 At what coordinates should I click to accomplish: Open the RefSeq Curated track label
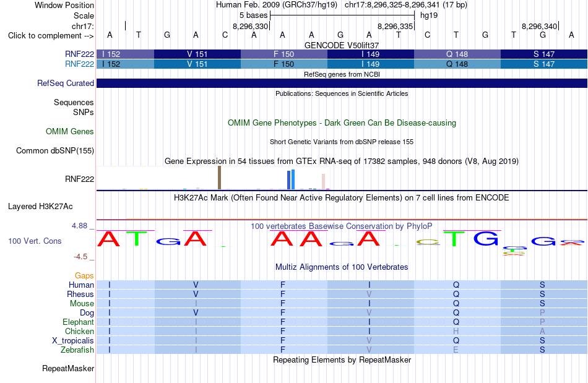[66, 83]
